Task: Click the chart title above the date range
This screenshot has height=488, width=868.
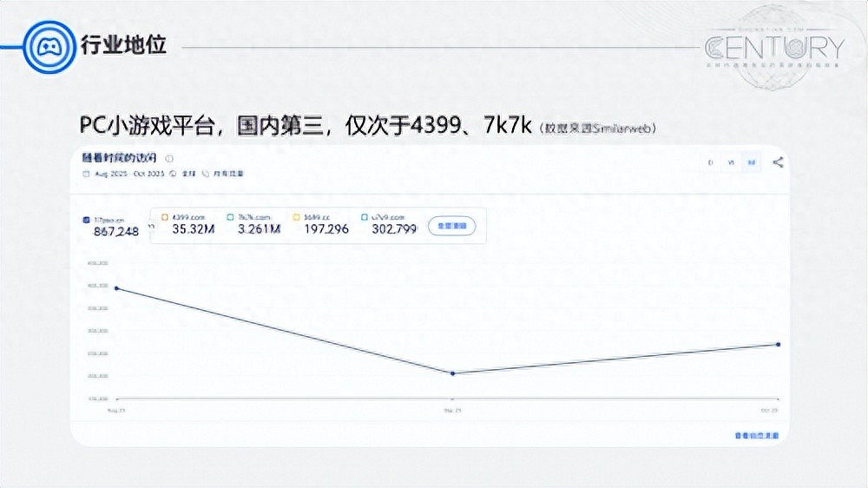Action: point(120,158)
